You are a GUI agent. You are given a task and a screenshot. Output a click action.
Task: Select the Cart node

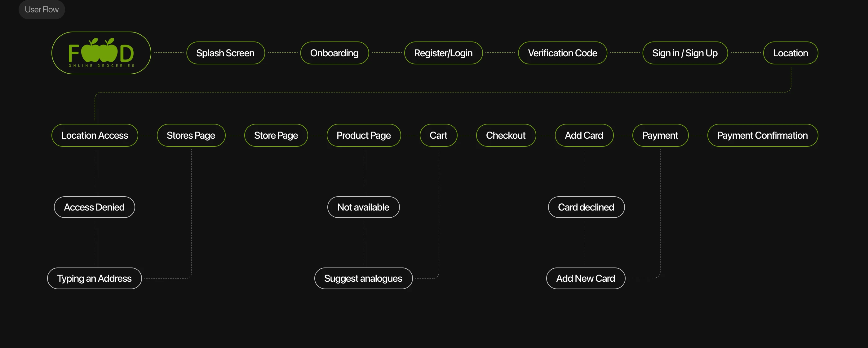pos(438,135)
